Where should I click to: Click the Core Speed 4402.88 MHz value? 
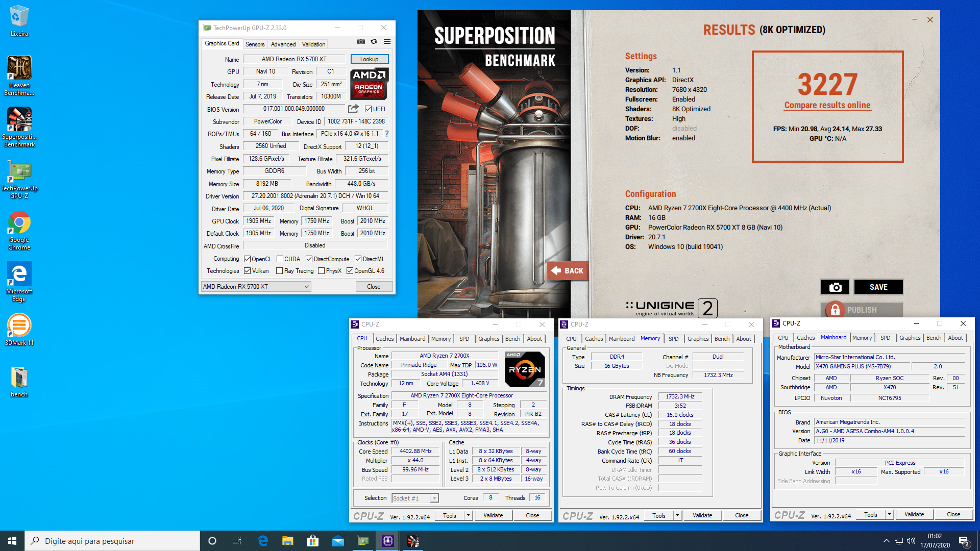(x=415, y=452)
